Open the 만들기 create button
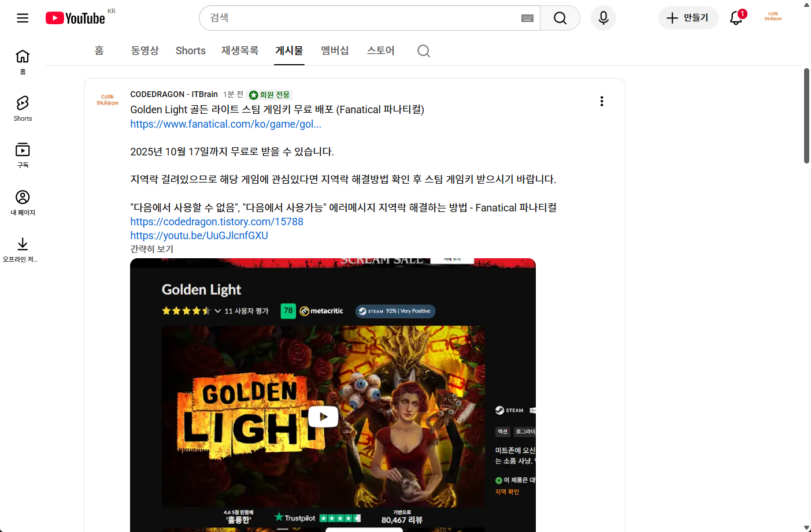This screenshot has height=532, width=811. pos(688,18)
